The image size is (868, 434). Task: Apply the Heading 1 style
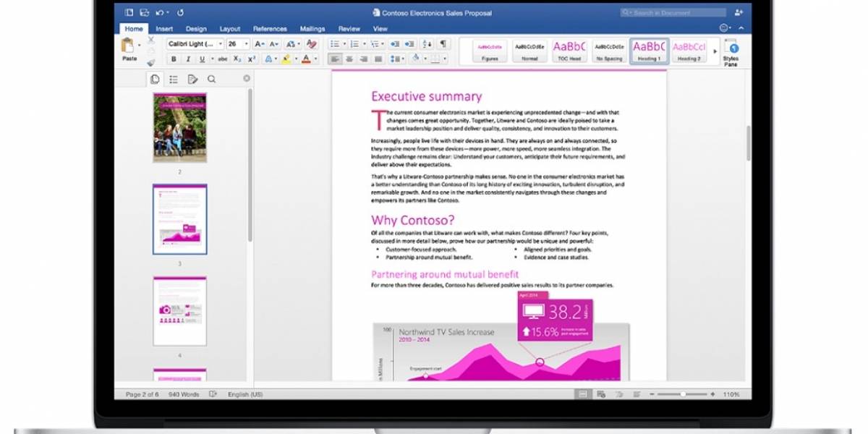pos(649,51)
